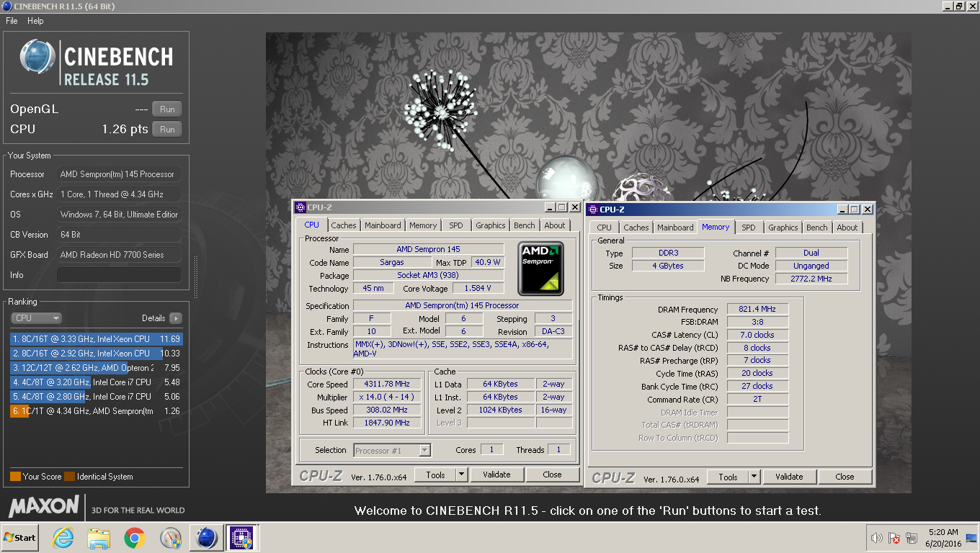The image size is (980, 553).
Task: Switch to Cinebench taskbar button
Action: [x=207, y=538]
